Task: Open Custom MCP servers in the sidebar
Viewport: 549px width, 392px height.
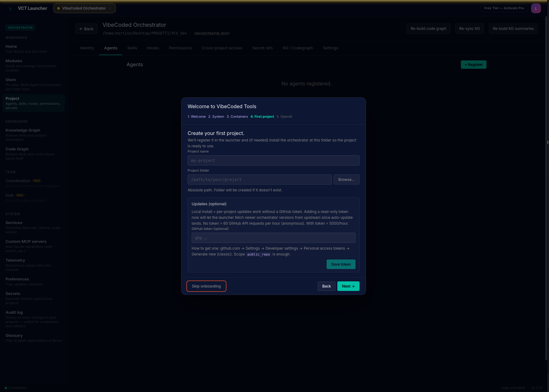Action: point(34,246)
